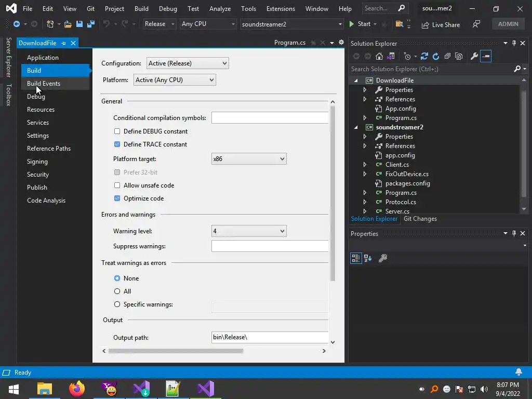Viewport: 532px width, 399px height.
Task: Click Sync with Active Document icon
Action: pos(424,56)
